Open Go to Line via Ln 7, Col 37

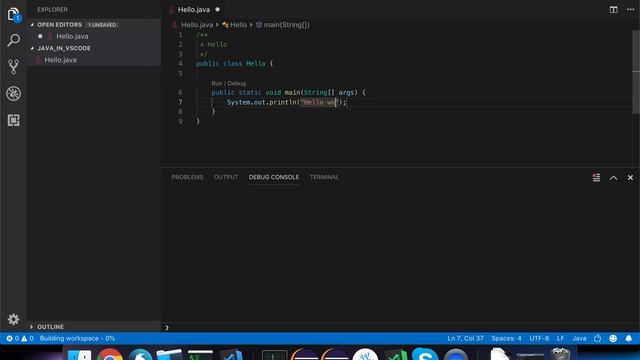click(465, 338)
